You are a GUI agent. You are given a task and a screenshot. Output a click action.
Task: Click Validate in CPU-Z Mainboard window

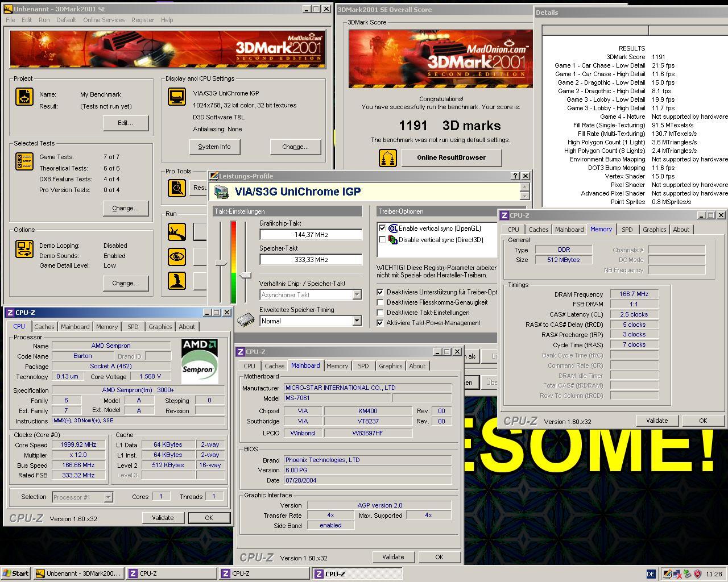coord(393,557)
